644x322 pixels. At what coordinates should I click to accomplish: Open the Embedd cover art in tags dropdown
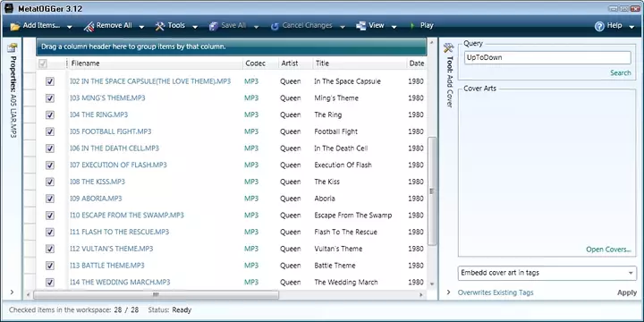[x=547, y=273]
